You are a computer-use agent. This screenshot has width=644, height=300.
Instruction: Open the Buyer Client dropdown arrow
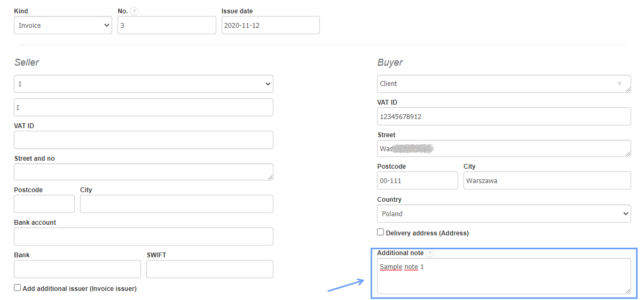[x=619, y=84]
